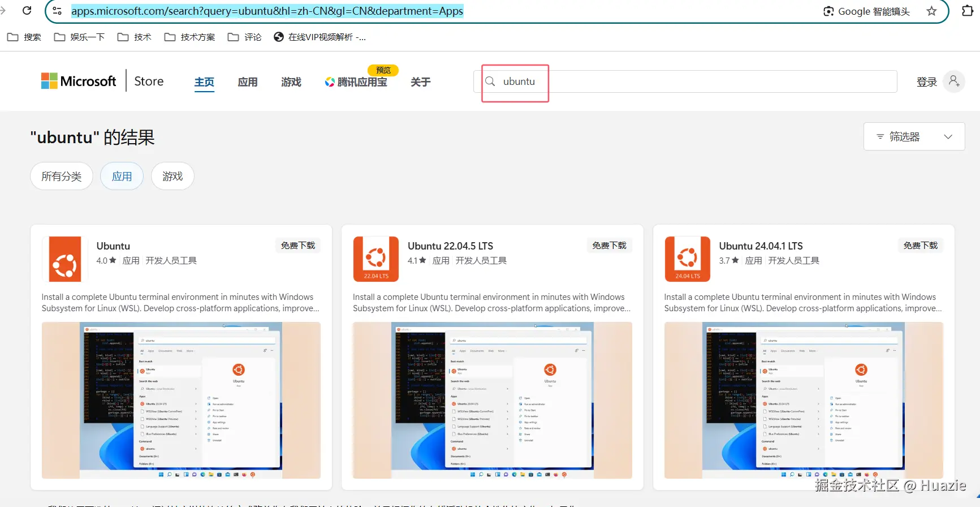
Task: Click the Ubuntu 24.04.1 LTS app icon
Action: click(x=688, y=259)
